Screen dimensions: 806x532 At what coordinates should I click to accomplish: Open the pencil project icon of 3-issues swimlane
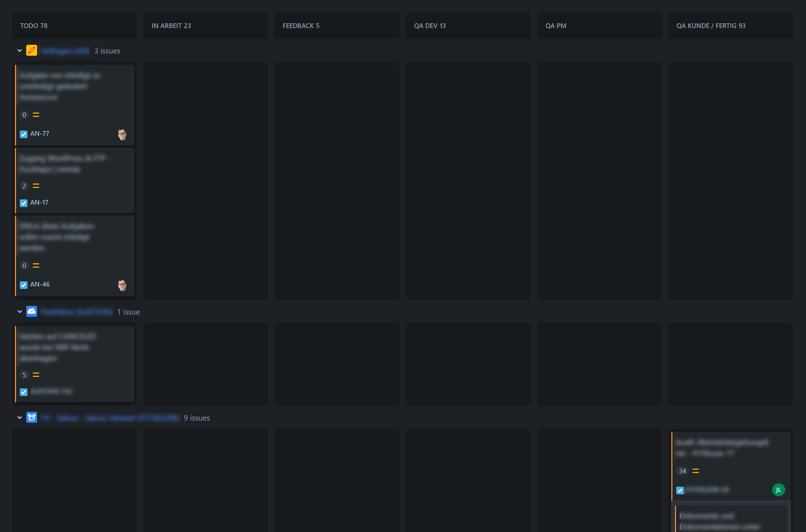pyautogui.click(x=32, y=50)
